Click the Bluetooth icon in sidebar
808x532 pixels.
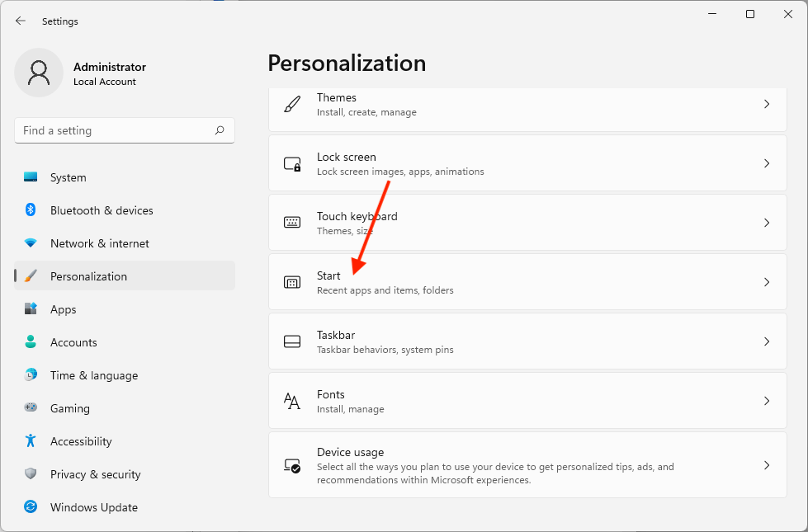tap(31, 210)
